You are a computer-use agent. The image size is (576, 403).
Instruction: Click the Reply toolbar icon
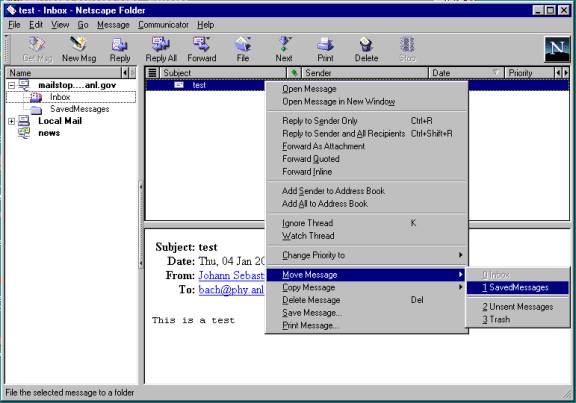120,45
